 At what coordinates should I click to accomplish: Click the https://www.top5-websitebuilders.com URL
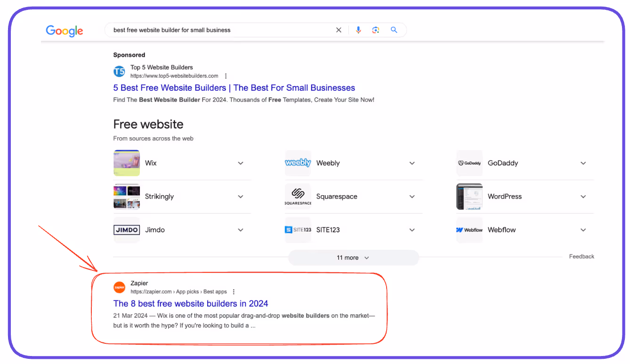pyautogui.click(x=174, y=76)
